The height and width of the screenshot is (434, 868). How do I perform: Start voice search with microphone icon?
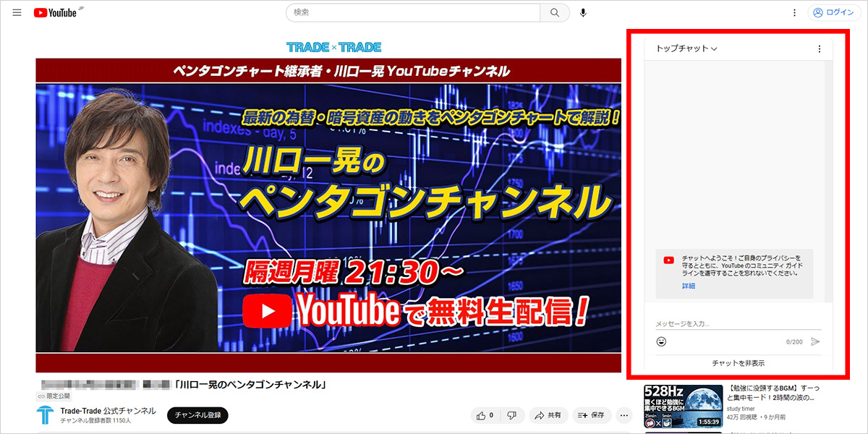(x=583, y=12)
